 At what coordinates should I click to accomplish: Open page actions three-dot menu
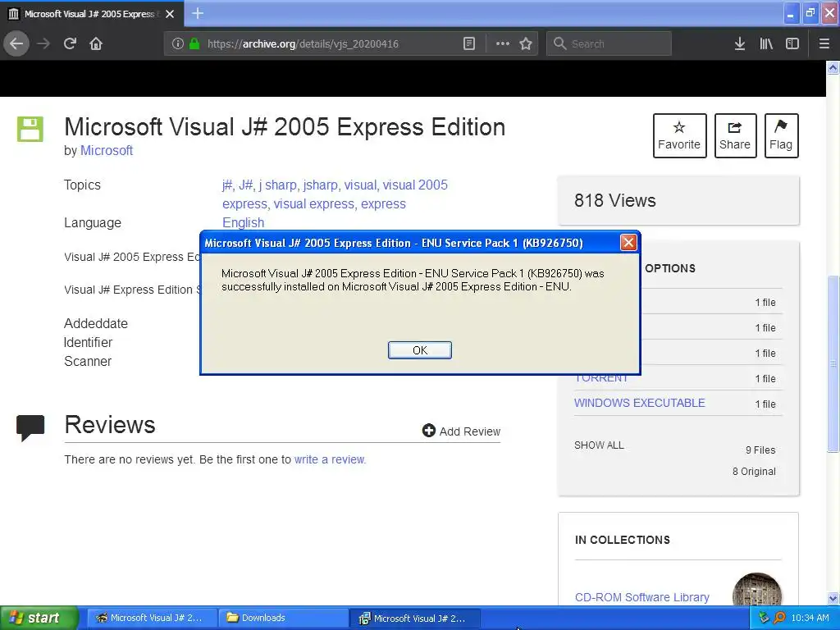coord(503,43)
